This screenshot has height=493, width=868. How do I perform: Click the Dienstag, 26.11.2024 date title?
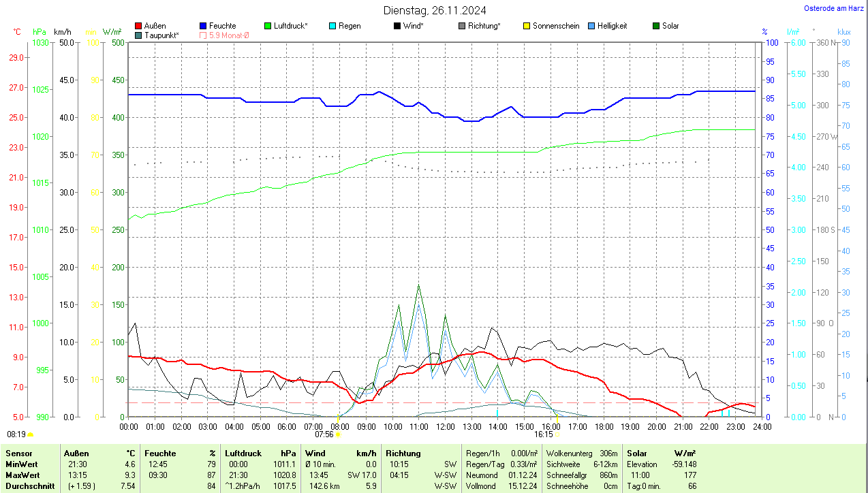coord(435,10)
